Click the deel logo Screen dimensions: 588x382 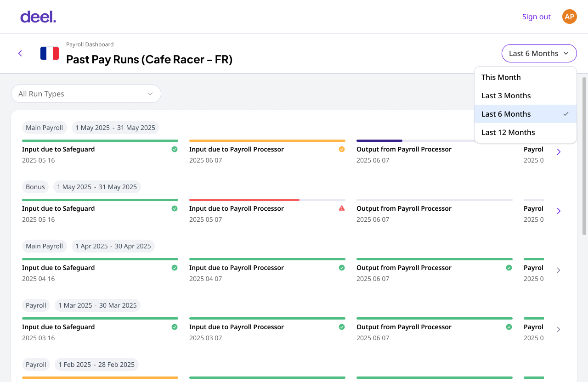[x=38, y=17]
